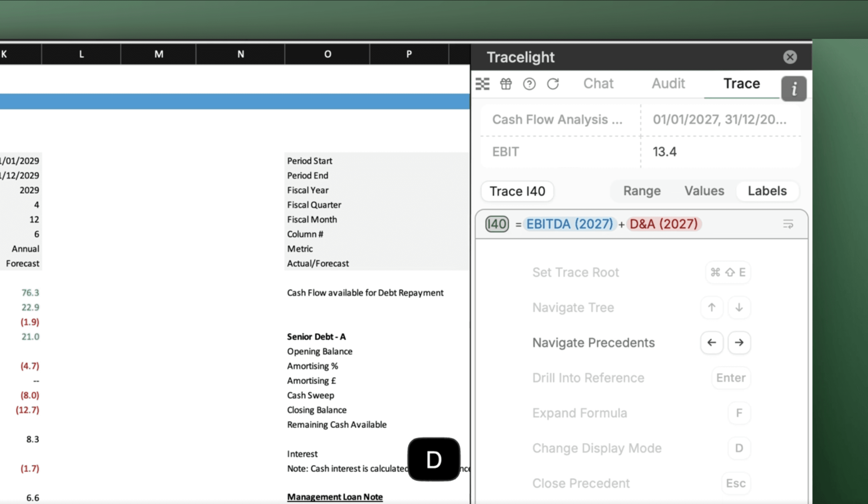Click the D&A (2027) precedent reference

(663, 224)
